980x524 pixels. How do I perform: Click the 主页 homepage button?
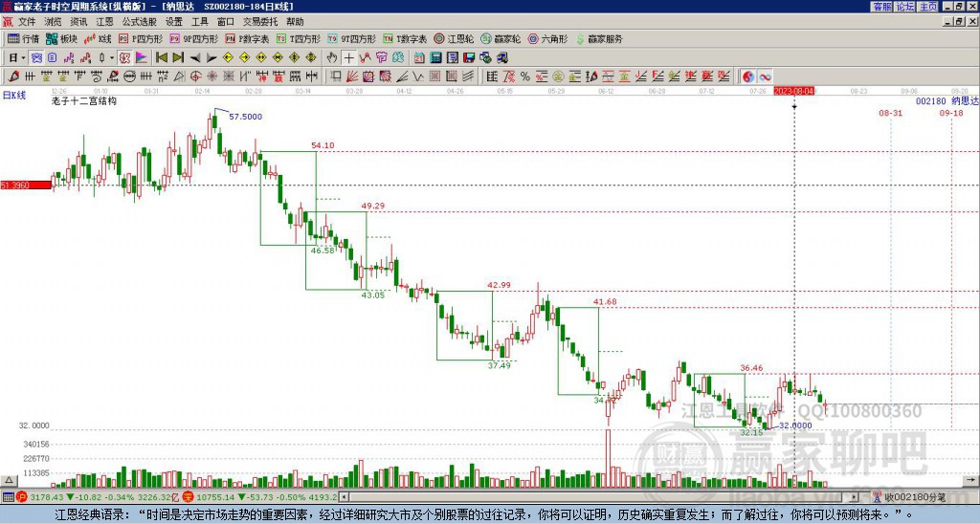click(x=928, y=7)
